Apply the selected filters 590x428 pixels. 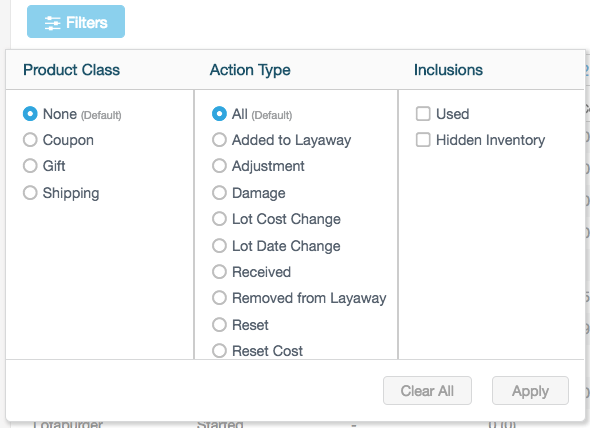pos(530,391)
